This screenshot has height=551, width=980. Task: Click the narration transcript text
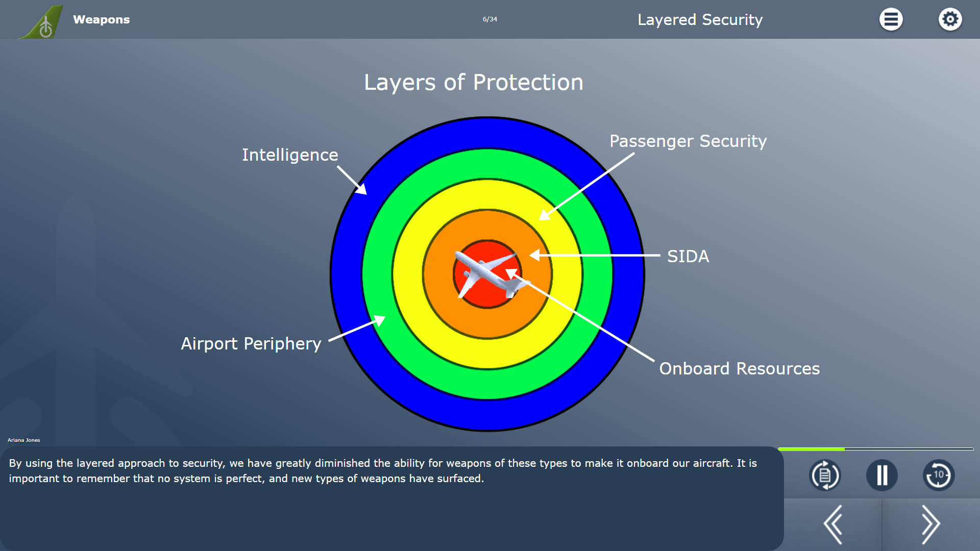[383, 470]
